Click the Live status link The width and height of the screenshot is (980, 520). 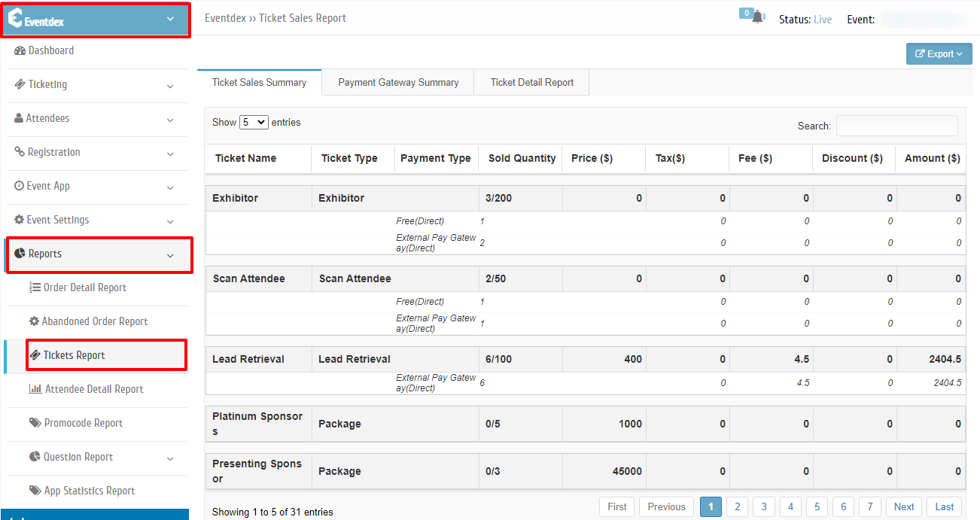(x=823, y=19)
